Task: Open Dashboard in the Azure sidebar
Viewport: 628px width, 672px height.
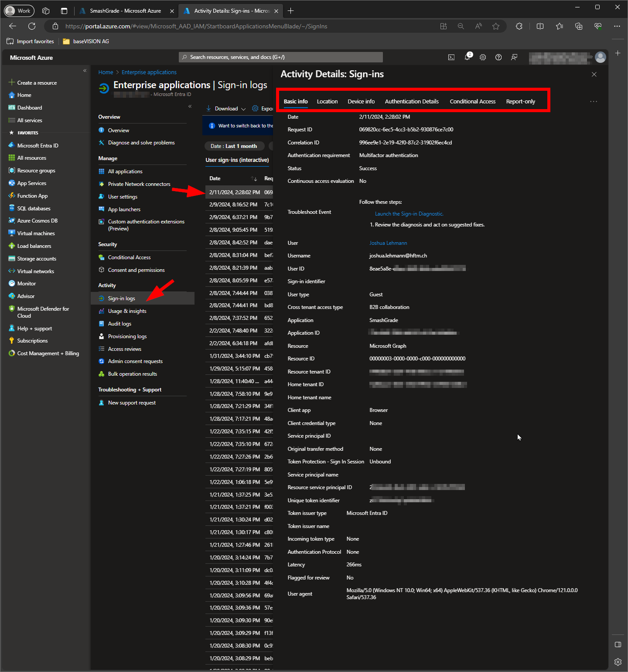Action: click(x=25, y=108)
